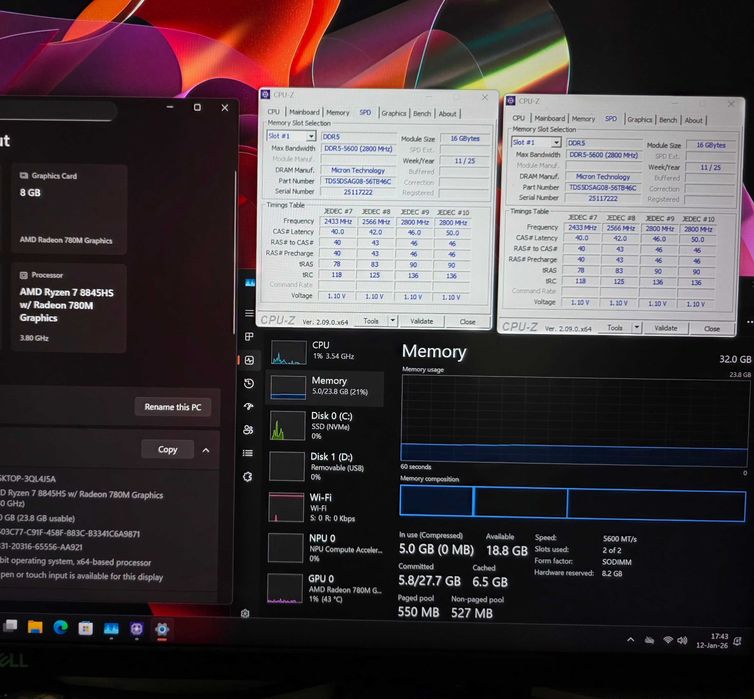The width and height of the screenshot is (754, 699).
Task: Click CPU-Z app icon in left window title
Action: [265, 94]
